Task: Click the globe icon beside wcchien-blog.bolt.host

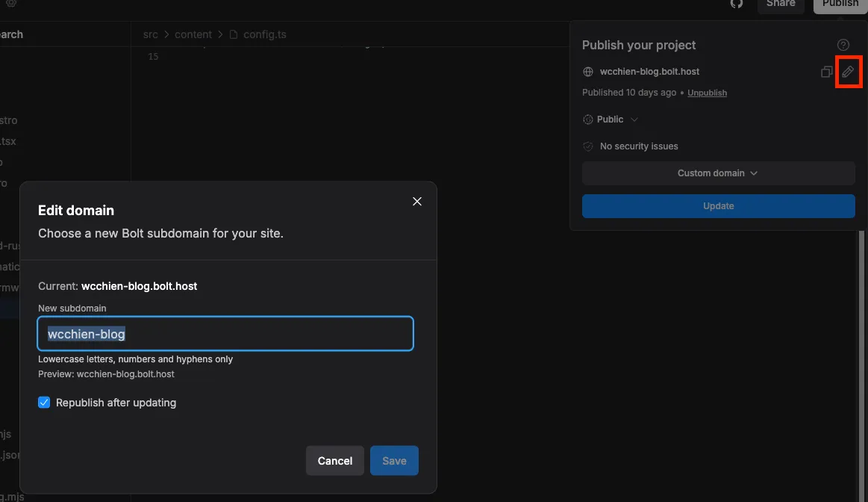Action: pyautogui.click(x=588, y=72)
